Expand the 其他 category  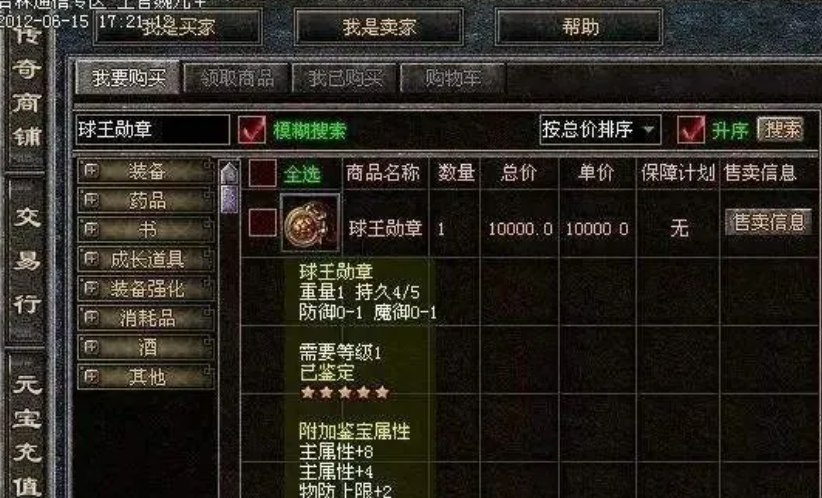tap(146, 376)
